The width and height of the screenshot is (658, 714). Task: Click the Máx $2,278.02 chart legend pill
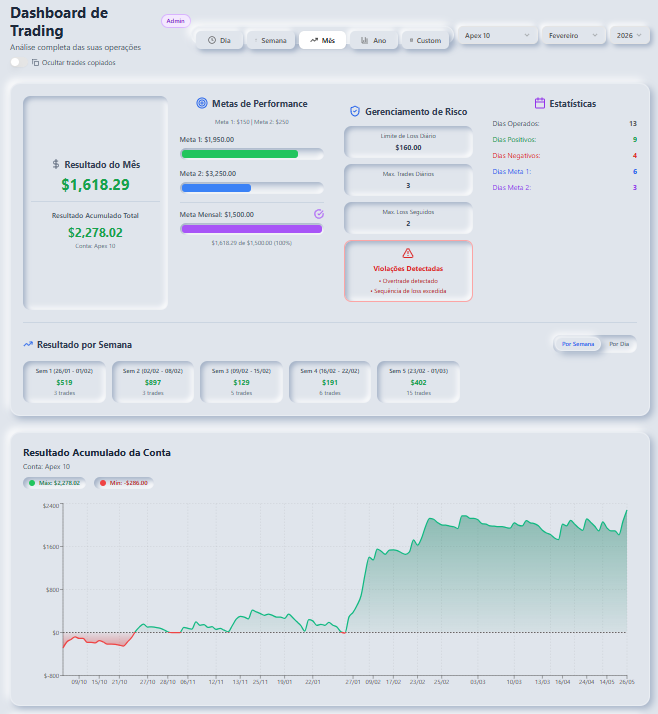coord(54,483)
